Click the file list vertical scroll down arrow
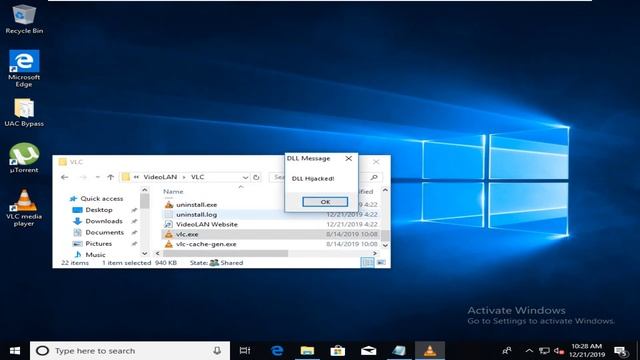 (385, 245)
